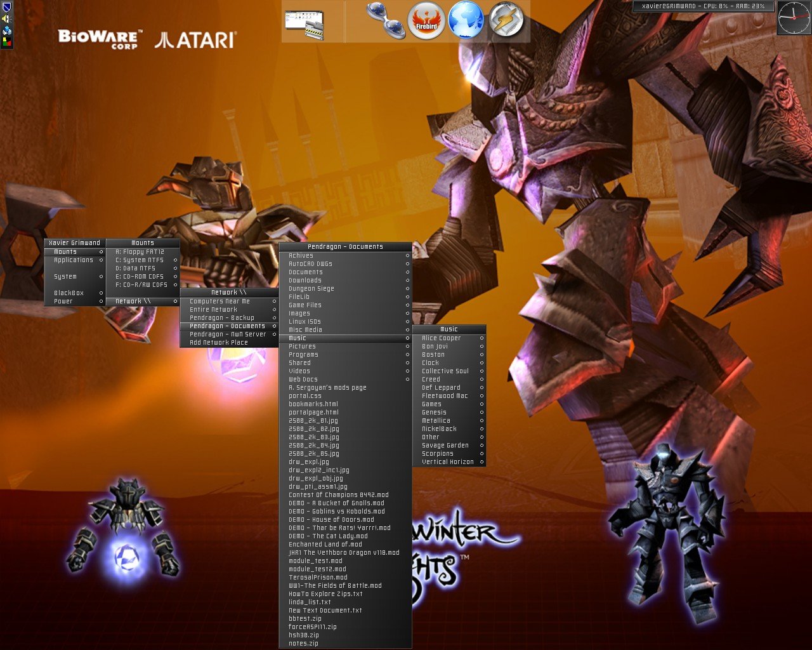Screen dimensions: 812x650
Task: Open the Metallica music folder
Action: 449,421
